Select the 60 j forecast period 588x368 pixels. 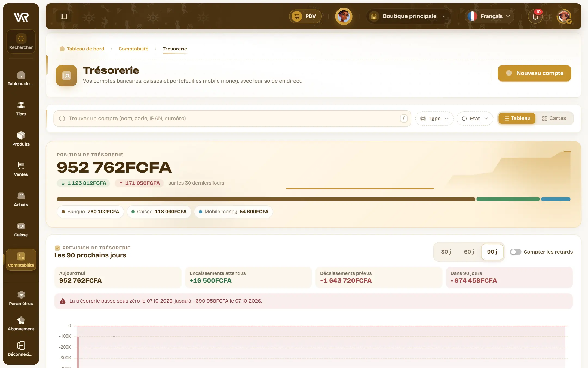469,252
